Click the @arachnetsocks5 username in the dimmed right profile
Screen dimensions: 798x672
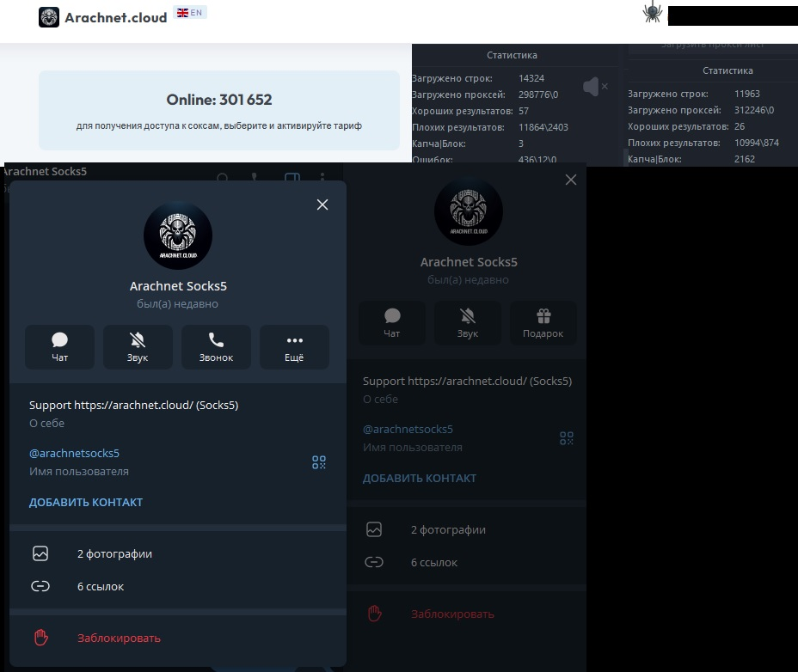tap(408, 430)
